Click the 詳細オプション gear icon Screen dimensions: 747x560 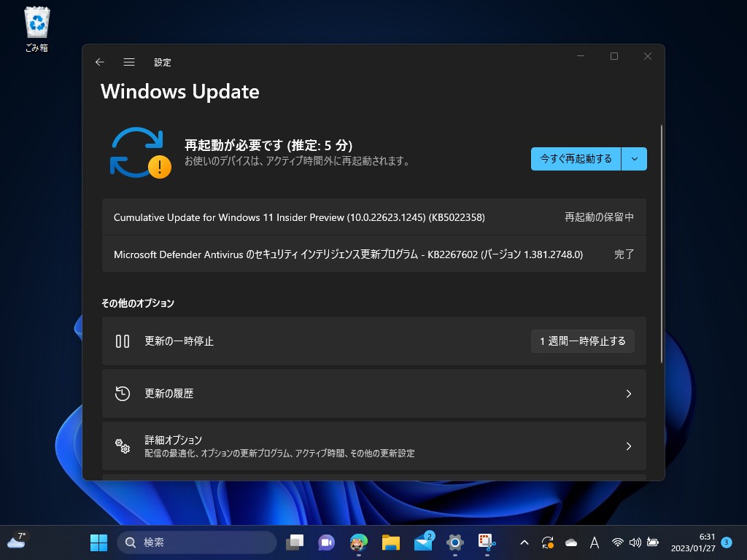[123, 446]
